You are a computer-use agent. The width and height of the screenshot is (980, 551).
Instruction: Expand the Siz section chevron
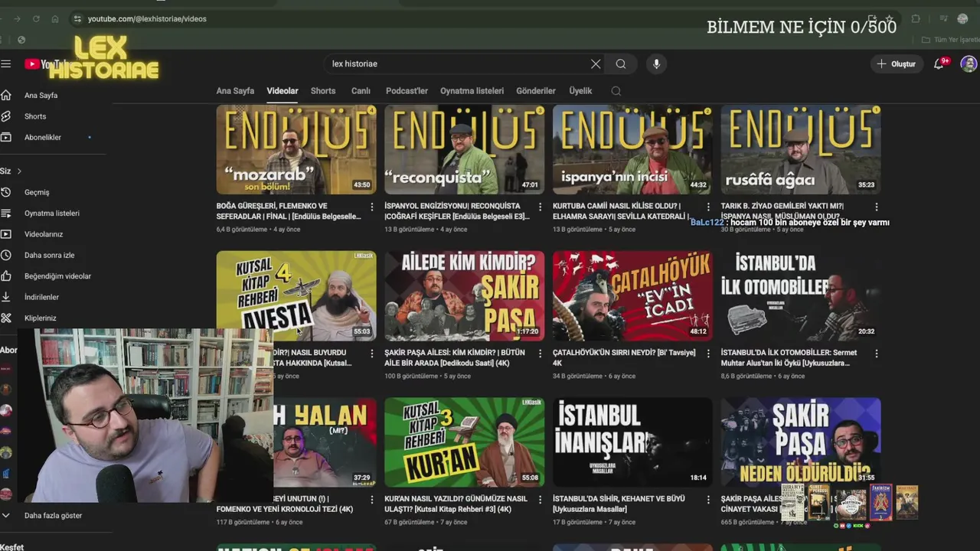pyautogui.click(x=19, y=171)
